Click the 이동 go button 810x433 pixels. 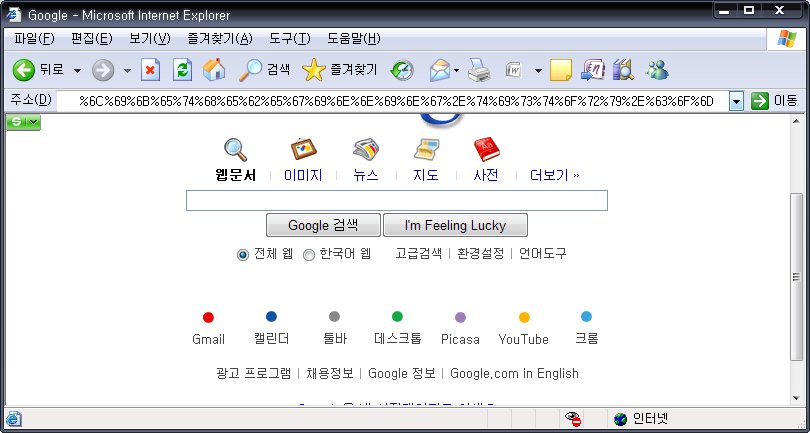point(774,101)
